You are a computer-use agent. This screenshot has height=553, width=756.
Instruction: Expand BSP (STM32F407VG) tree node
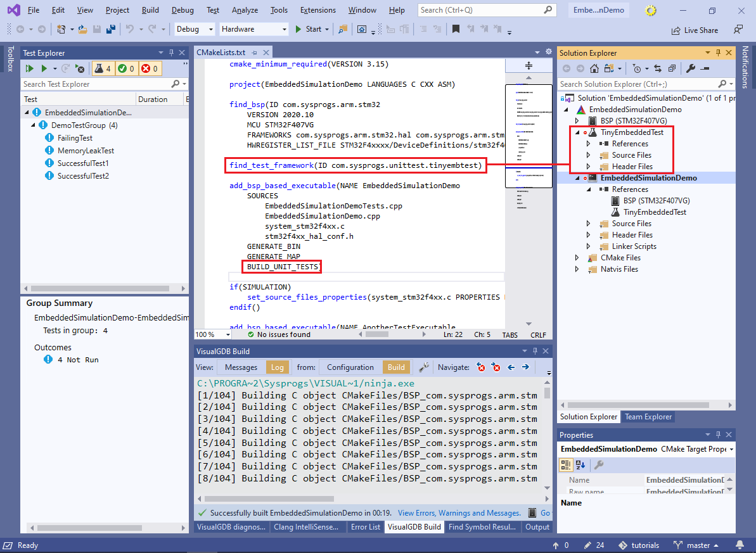pyautogui.click(x=577, y=120)
